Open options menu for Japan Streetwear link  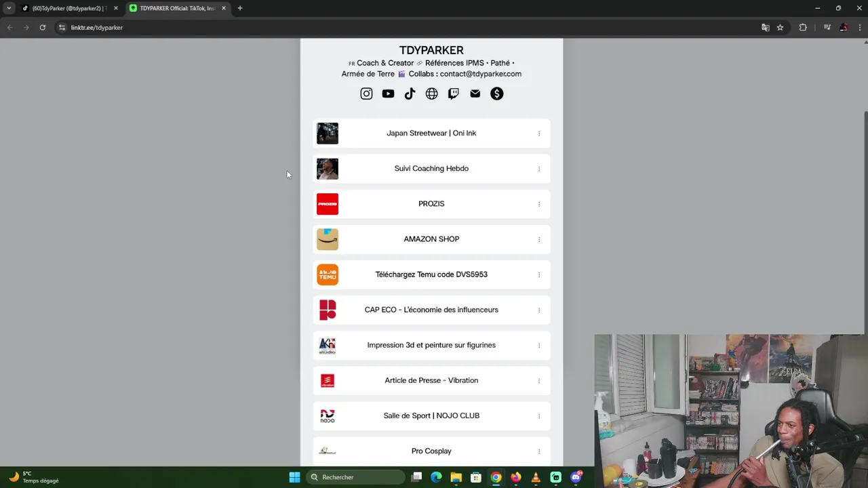point(539,134)
